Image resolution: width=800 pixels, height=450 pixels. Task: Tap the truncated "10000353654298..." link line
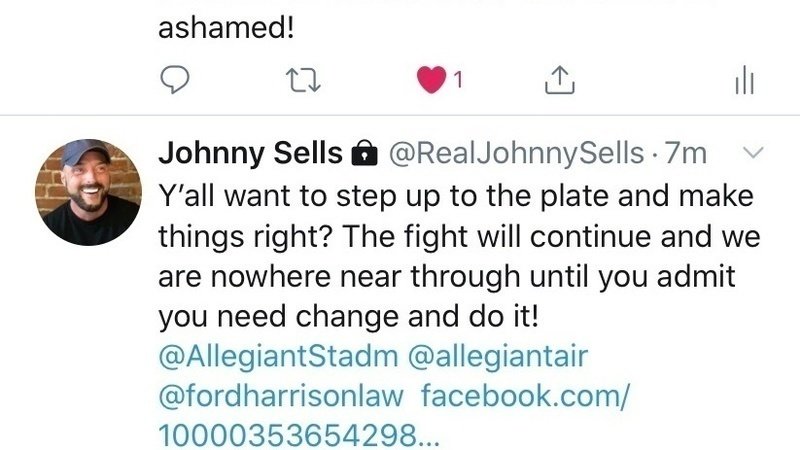[298, 436]
